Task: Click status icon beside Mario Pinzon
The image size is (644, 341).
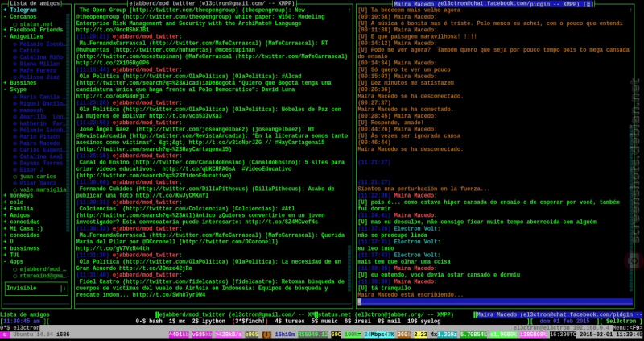Action: (15, 136)
